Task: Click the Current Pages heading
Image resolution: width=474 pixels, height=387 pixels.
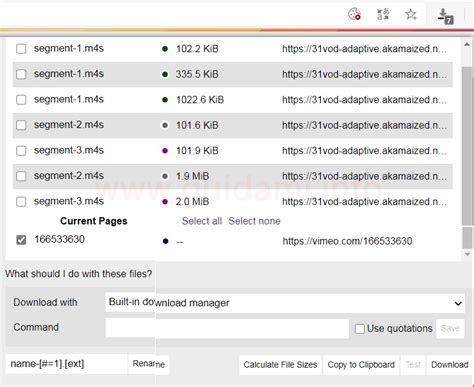Action: point(94,221)
